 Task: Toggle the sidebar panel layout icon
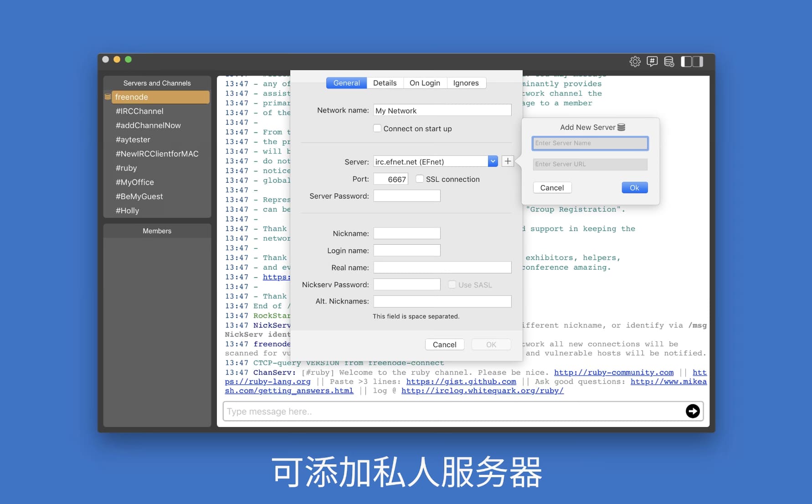[x=692, y=62]
